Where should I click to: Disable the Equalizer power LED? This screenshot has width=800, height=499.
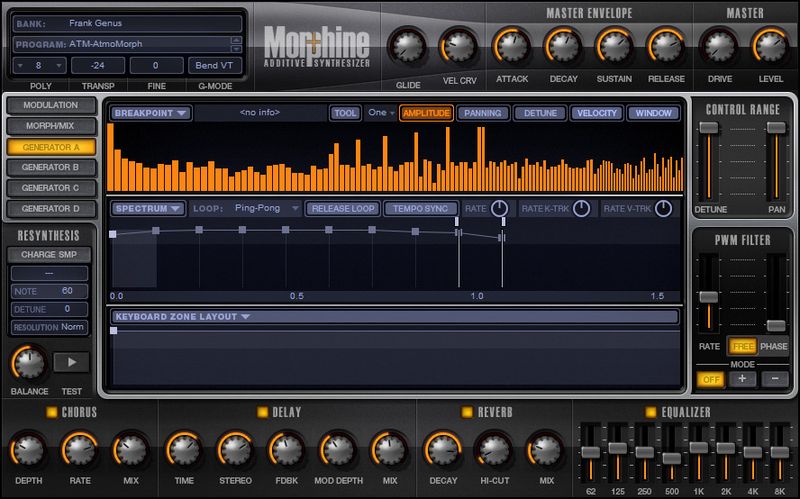pos(651,412)
